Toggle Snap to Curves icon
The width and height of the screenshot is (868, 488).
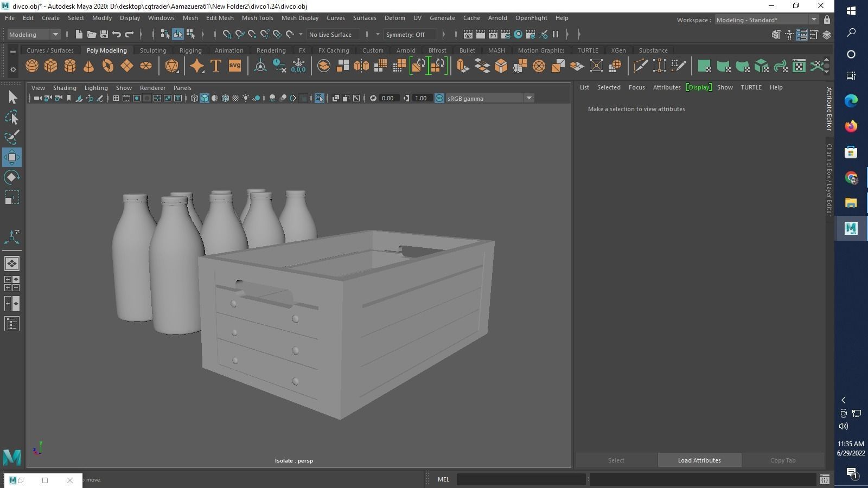(x=240, y=35)
